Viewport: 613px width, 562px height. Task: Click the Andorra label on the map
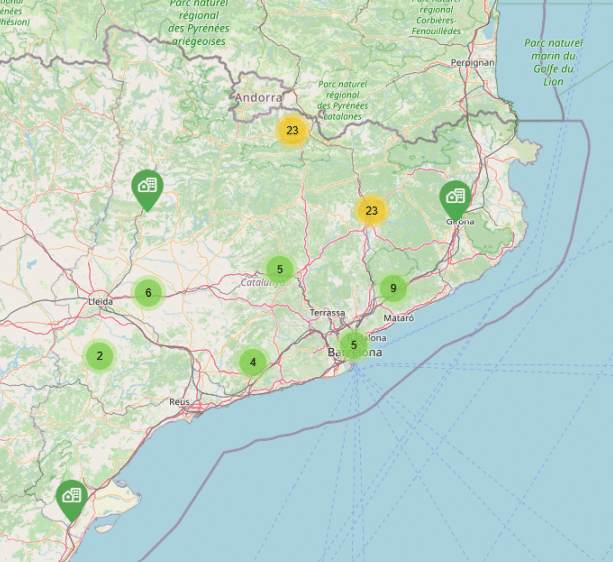259,98
